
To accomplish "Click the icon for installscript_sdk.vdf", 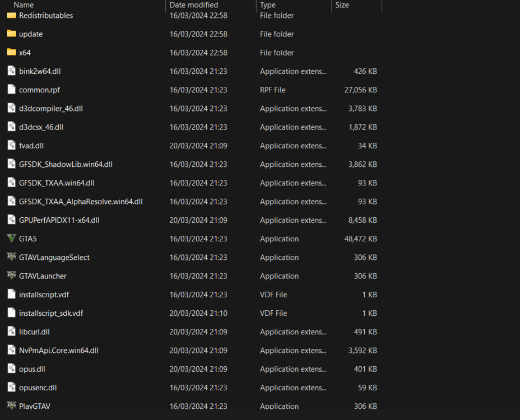I will click(11, 313).
